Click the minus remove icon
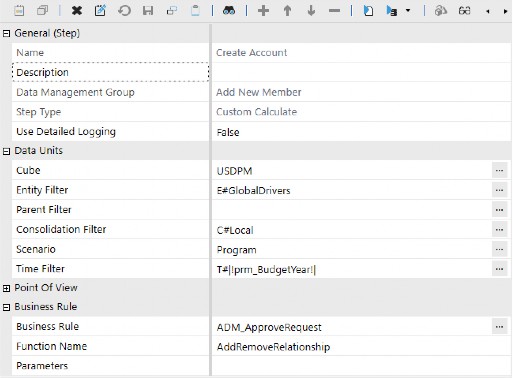The image size is (513, 378). (x=334, y=11)
